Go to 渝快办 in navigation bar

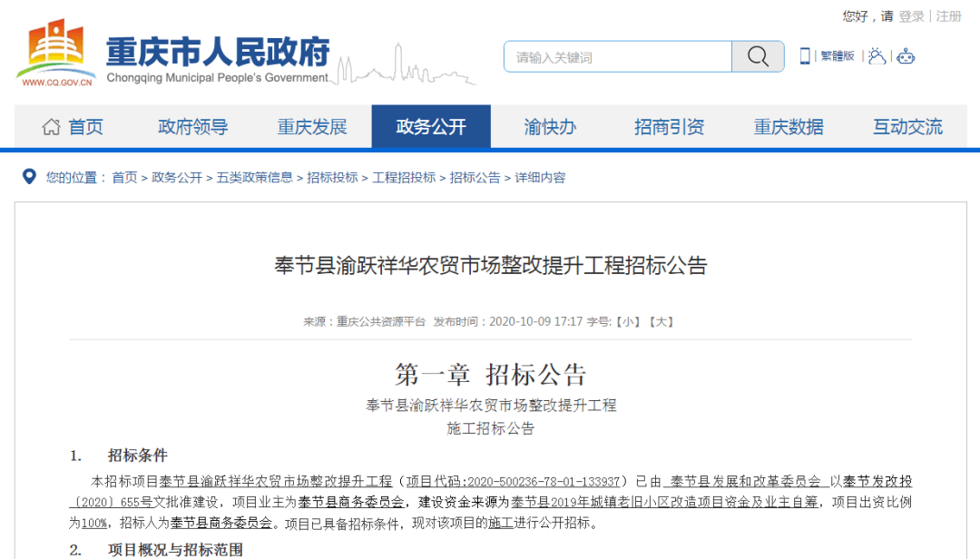pos(550,127)
